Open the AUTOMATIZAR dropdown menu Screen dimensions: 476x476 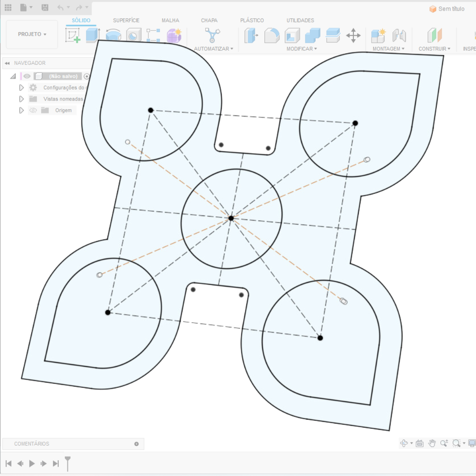[x=213, y=49]
